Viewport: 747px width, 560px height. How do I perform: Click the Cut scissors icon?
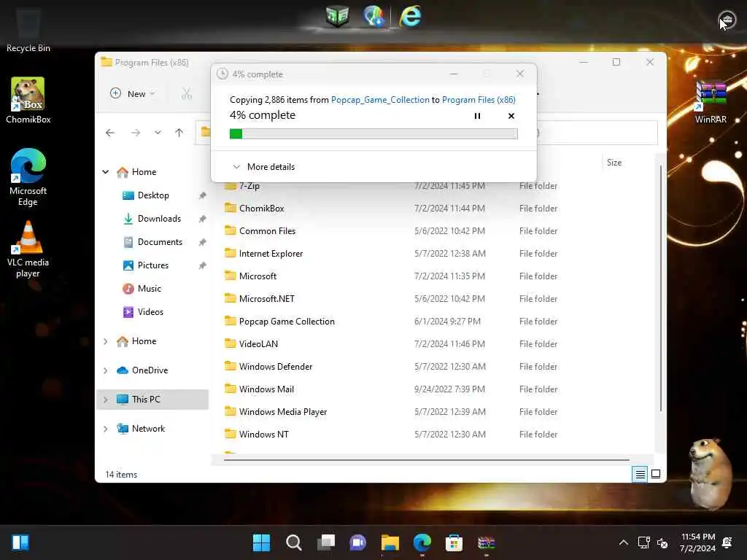[x=187, y=94]
